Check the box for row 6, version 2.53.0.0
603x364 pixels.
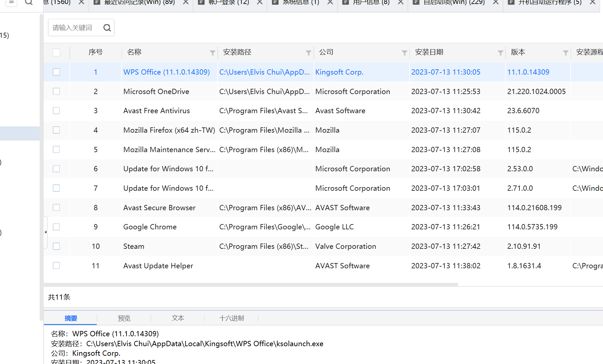56,169
